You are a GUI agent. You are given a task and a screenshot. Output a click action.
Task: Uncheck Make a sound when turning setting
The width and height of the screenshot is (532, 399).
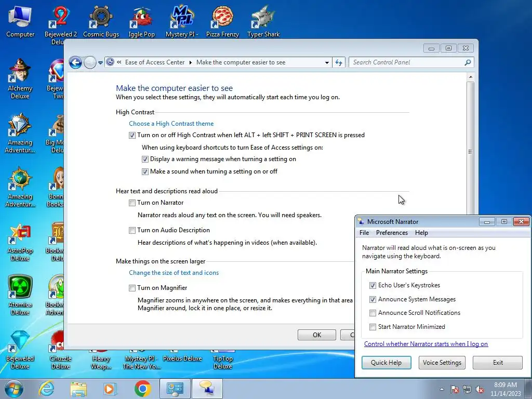click(x=145, y=171)
